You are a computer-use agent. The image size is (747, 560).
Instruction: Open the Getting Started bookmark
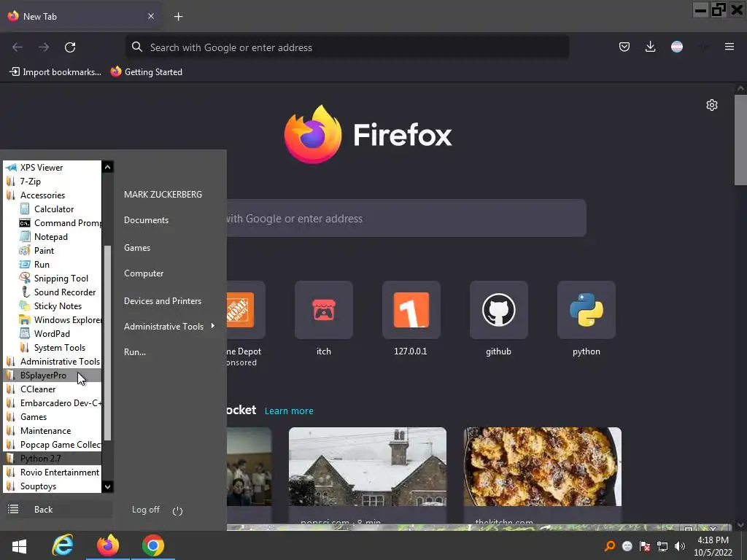click(x=146, y=72)
